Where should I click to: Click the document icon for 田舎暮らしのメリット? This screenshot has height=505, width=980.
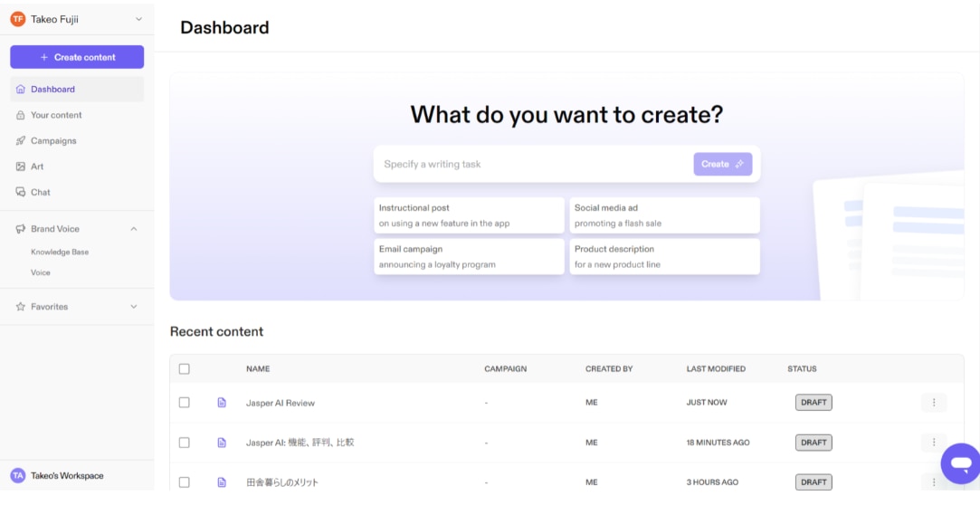click(x=222, y=481)
